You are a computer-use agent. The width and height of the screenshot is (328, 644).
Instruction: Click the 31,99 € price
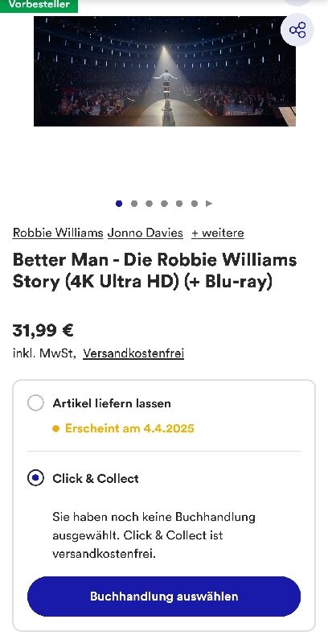click(43, 330)
